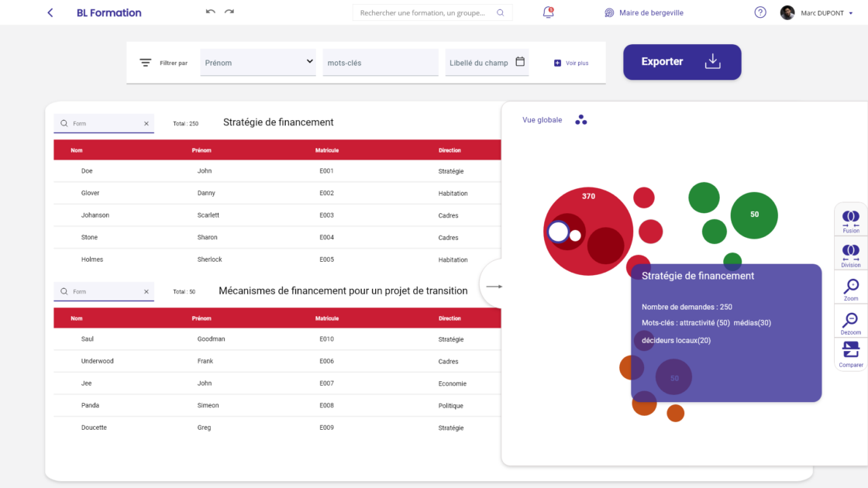Select the large green bubble labeled 50
The width and height of the screenshot is (868, 488).
tap(753, 215)
